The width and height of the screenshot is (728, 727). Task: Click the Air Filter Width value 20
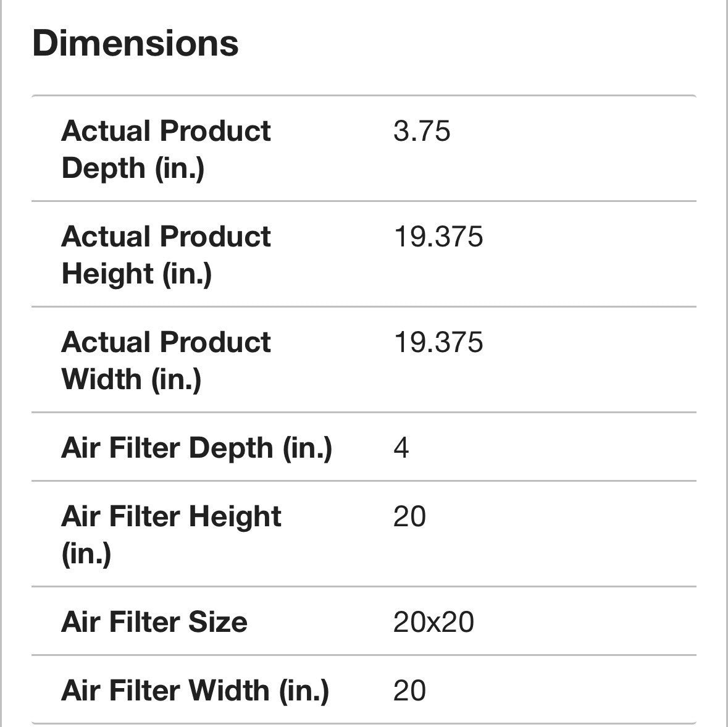point(409,691)
